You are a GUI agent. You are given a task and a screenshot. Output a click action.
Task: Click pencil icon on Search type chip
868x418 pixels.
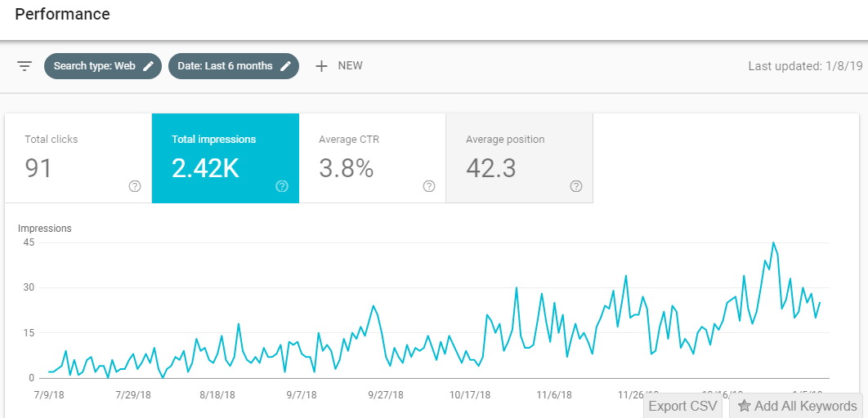[148, 66]
